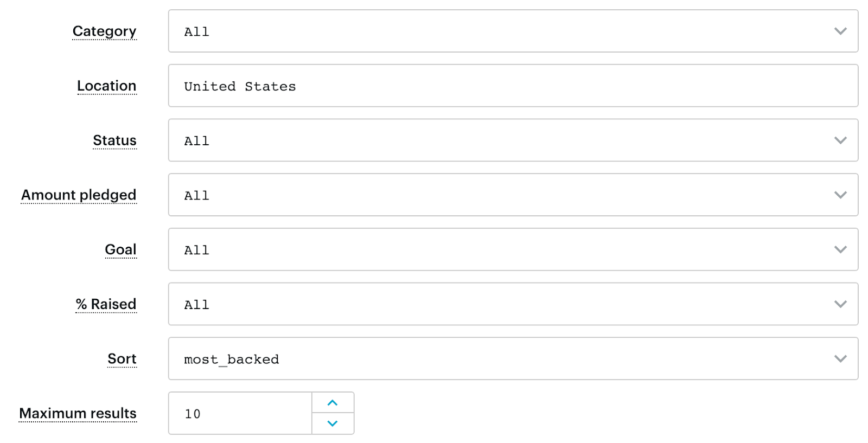The height and width of the screenshot is (443, 868).
Task: Click the Goal field chevron icon
Action: pos(840,250)
